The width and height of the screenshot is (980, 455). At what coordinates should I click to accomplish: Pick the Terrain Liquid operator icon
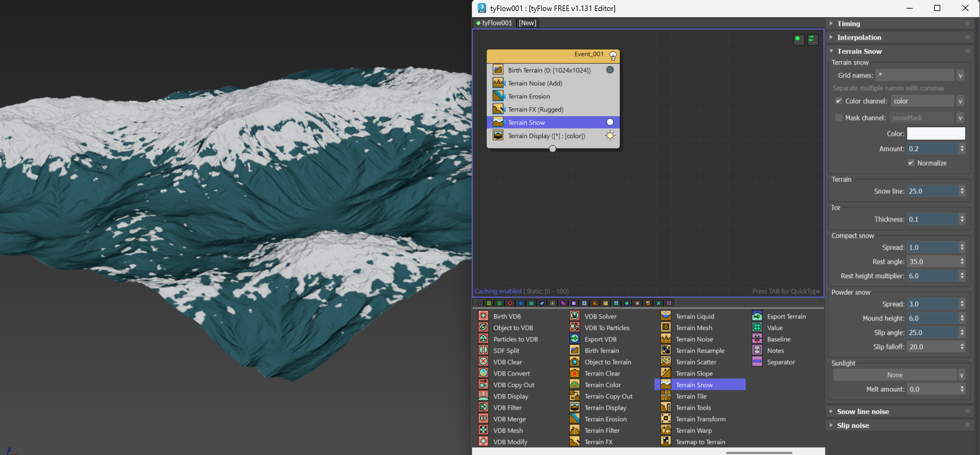point(666,316)
